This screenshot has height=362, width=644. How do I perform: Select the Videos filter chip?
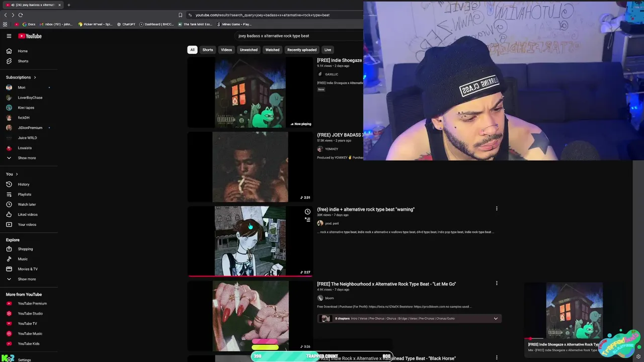pyautogui.click(x=226, y=50)
